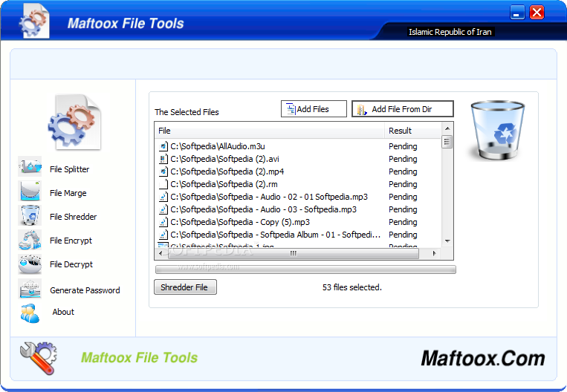The image size is (567, 392).
Task: Click the Maftoox.Com link in footer
Action: click(483, 359)
